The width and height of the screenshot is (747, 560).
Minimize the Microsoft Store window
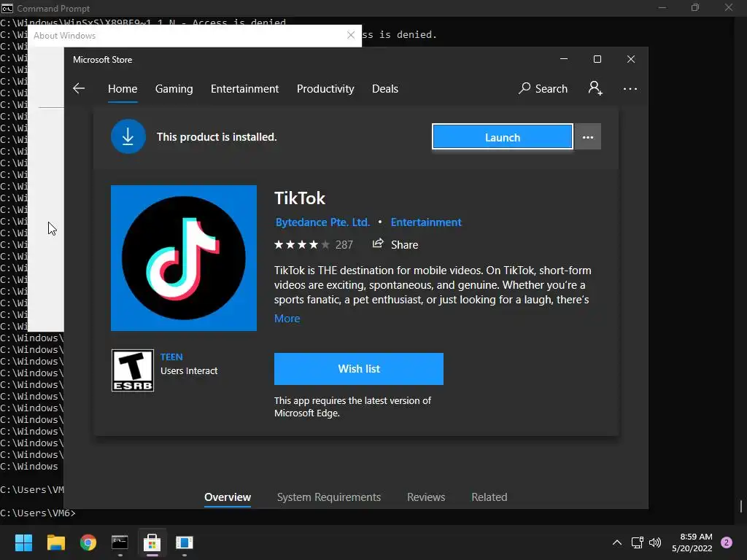(564, 59)
